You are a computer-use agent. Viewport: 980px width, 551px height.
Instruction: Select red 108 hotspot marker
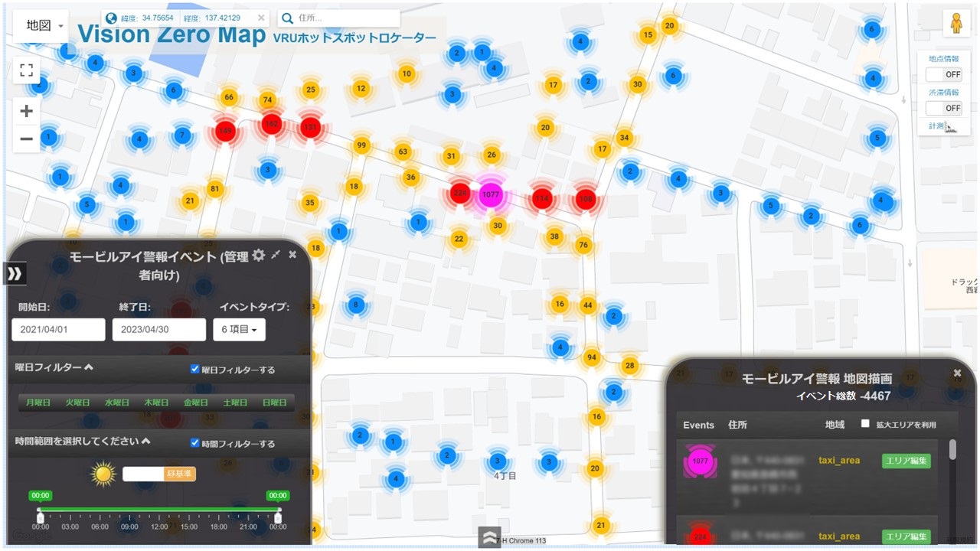tap(586, 199)
